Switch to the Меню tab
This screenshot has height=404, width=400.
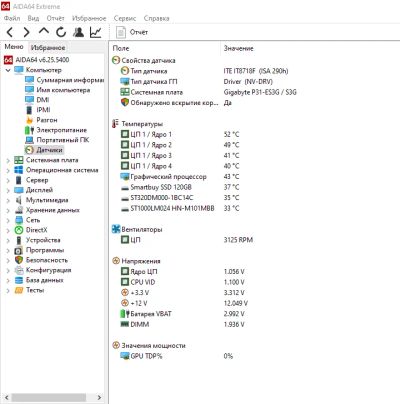pyautogui.click(x=14, y=47)
